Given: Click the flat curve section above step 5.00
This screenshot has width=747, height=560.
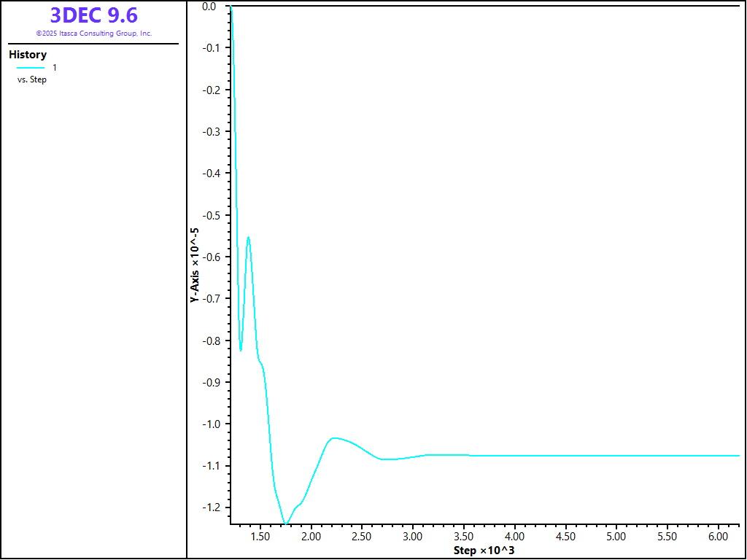Looking at the screenshot, I should 616,455.
